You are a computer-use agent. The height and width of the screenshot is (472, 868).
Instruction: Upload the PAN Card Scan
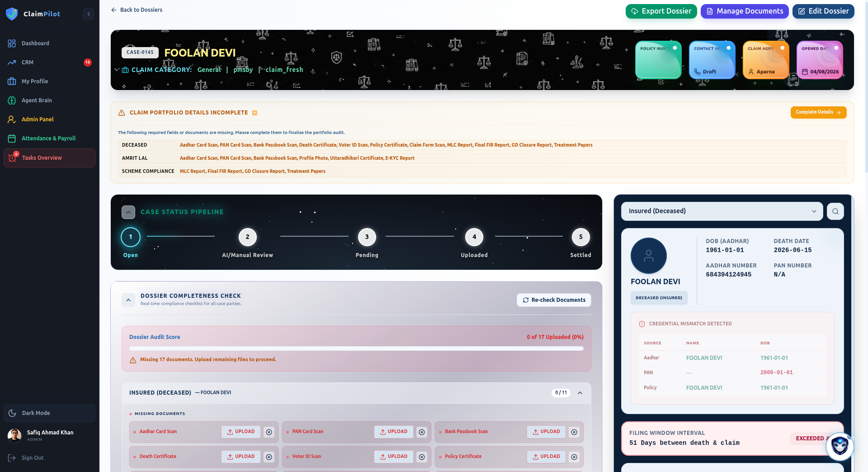pyautogui.click(x=394, y=432)
